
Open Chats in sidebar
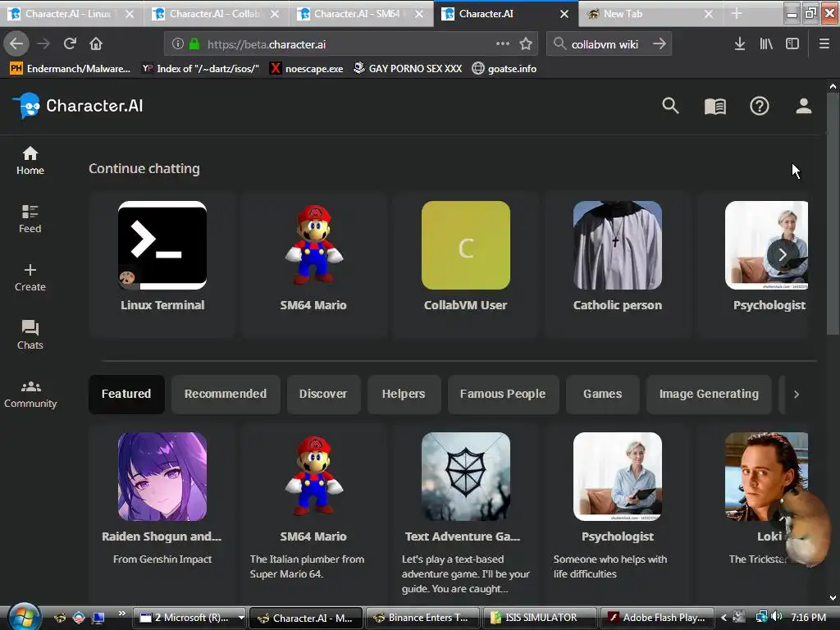(30, 335)
